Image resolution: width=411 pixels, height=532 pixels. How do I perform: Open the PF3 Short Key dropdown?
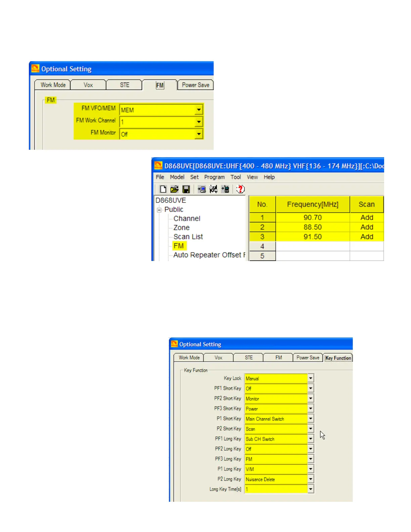(311, 408)
